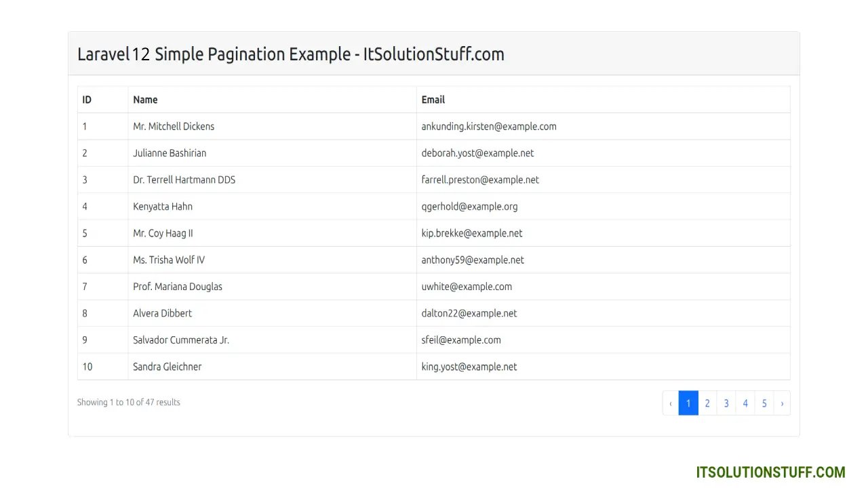Select the Prof. Mariana Douglas entry

tap(178, 287)
